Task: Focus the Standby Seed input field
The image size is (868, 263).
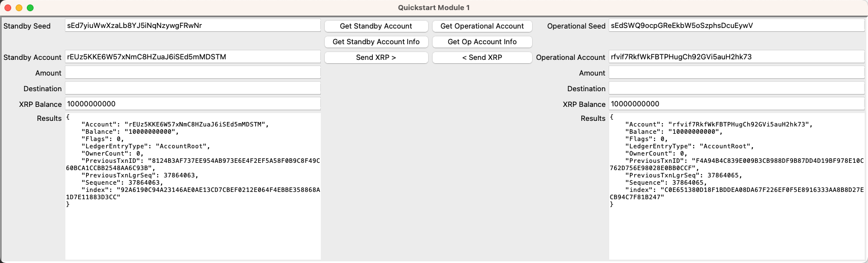Action: click(x=192, y=26)
